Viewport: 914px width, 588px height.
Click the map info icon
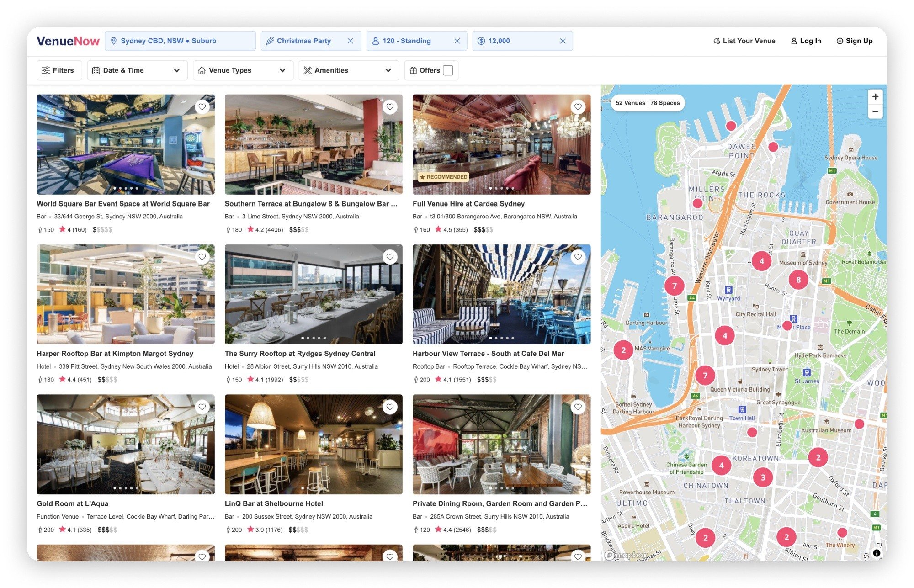pyautogui.click(x=877, y=553)
